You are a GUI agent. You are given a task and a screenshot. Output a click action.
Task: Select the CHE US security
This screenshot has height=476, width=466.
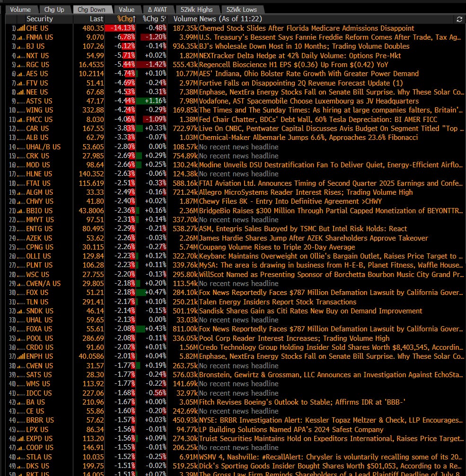pyautogui.click(x=37, y=28)
